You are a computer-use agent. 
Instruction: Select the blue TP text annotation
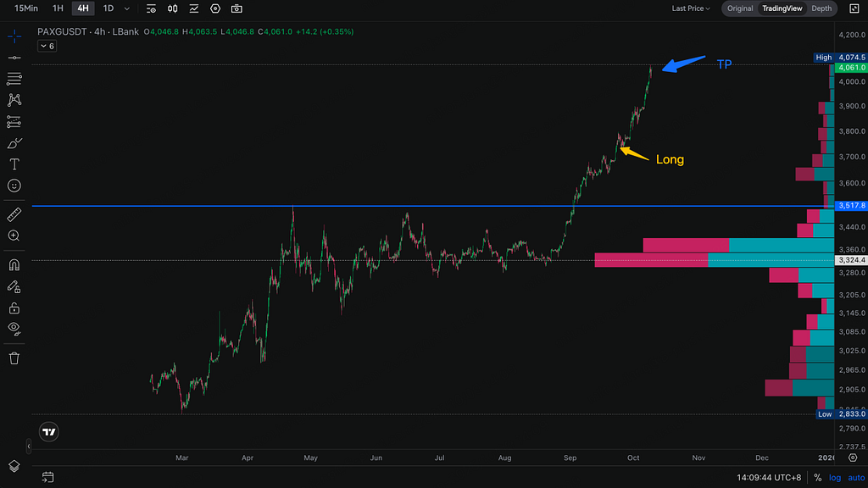(x=724, y=64)
